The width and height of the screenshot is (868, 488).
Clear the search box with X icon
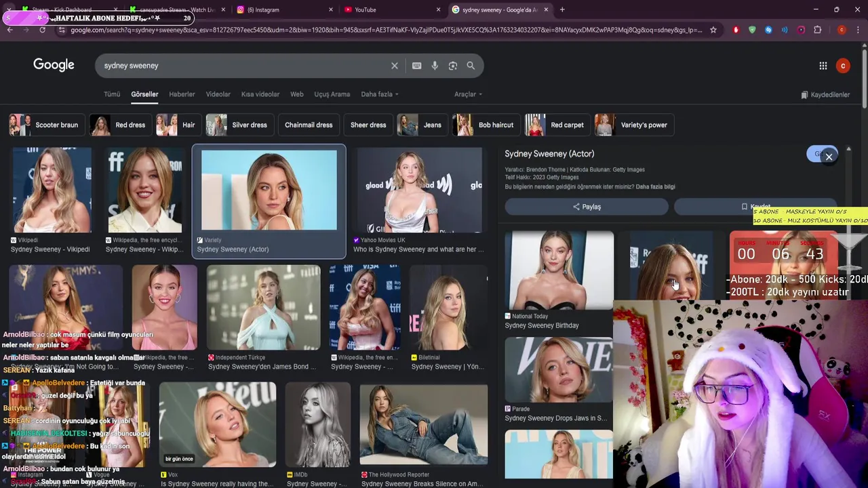pos(394,66)
